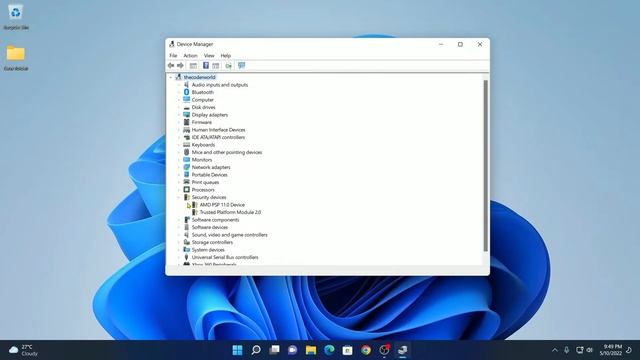Screen dimensions: 640x360
Task: Open File Explorer from the taskbar
Action: pyautogui.click(x=311, y=350)
